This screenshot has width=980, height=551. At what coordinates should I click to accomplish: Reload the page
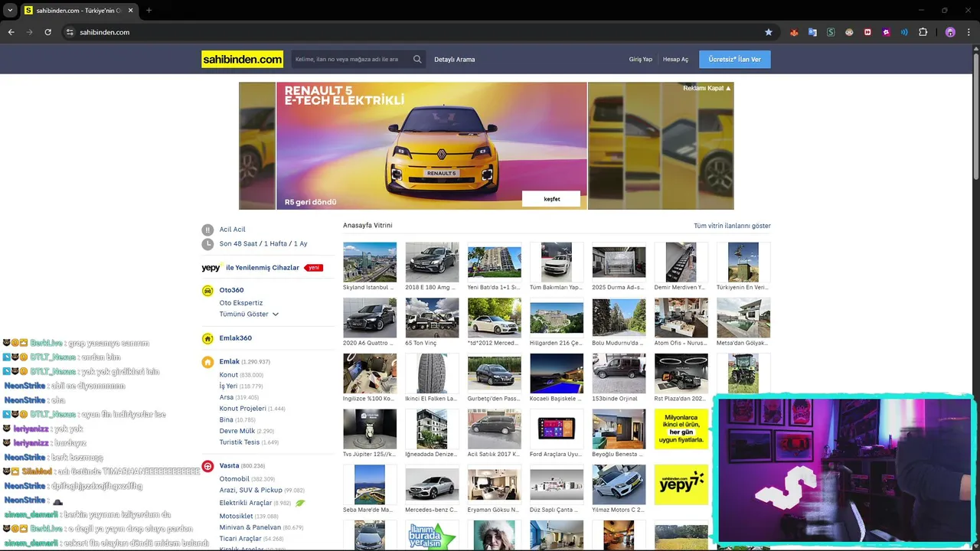pyautogui.click(x=47, y=32)
